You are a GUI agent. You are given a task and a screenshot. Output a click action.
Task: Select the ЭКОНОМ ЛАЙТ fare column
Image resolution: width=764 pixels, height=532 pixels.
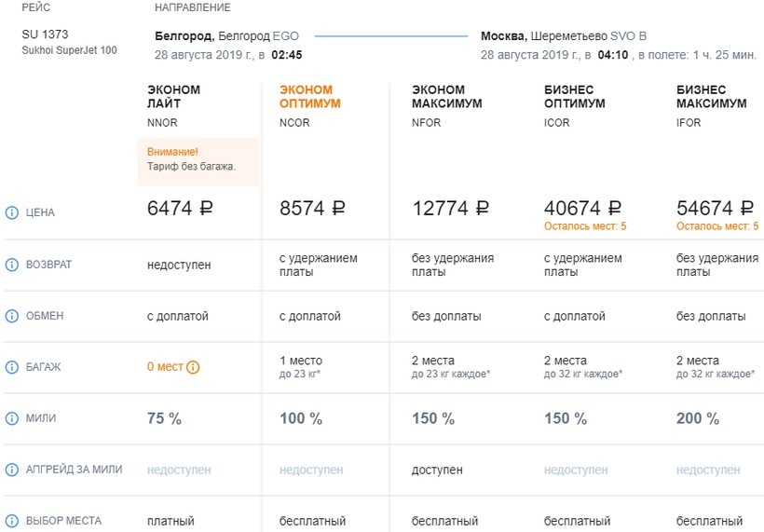coord(173,97)
